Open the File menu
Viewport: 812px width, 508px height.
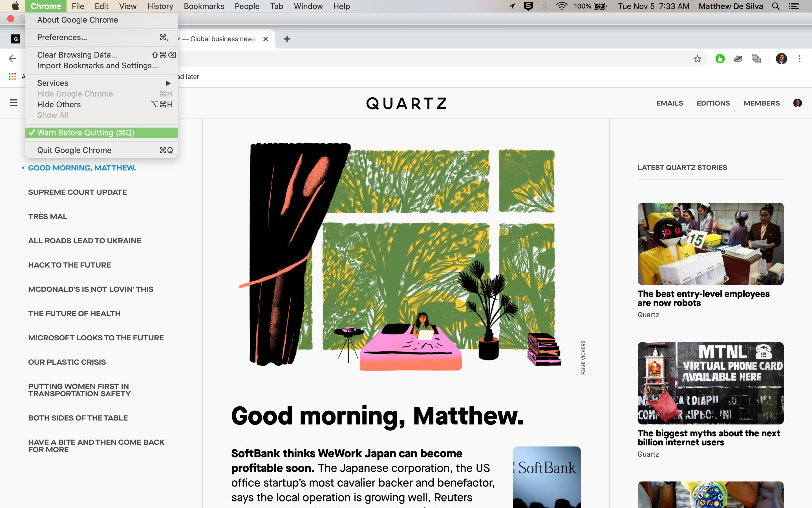pyautogui.click(x=78, y=6)
